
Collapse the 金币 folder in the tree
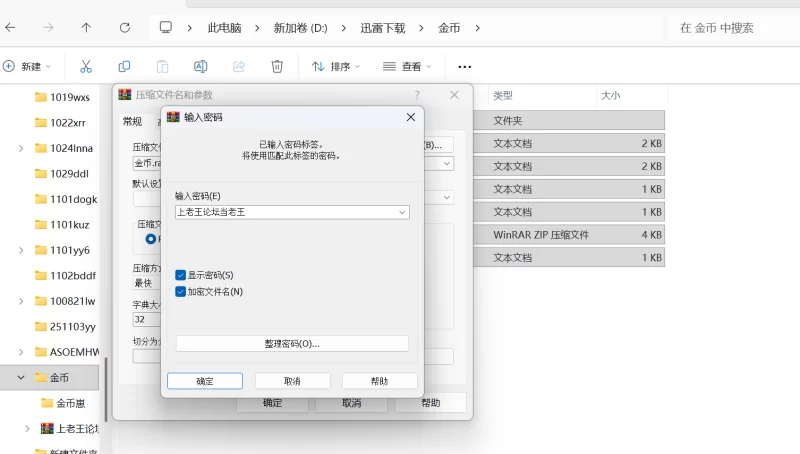pos(21,378)
